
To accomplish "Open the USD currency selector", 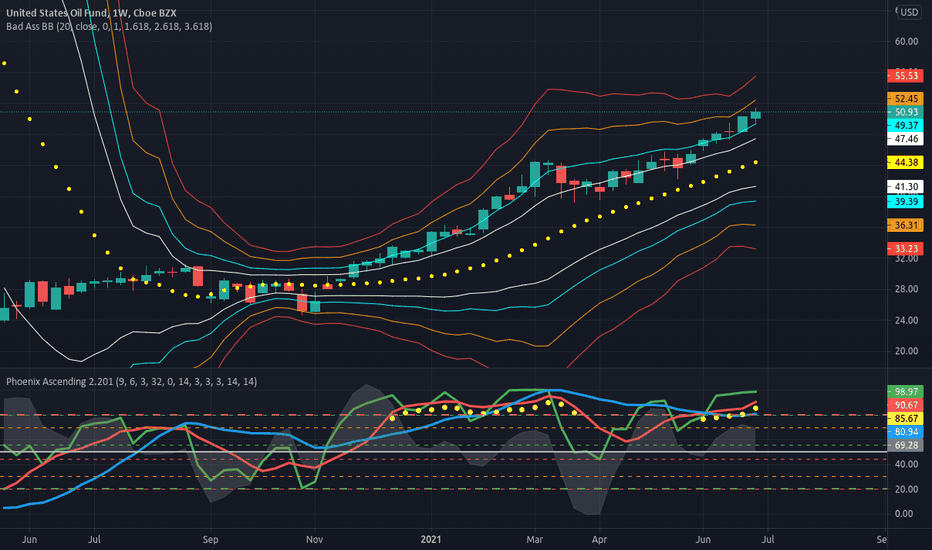I will tap(909, 12).
